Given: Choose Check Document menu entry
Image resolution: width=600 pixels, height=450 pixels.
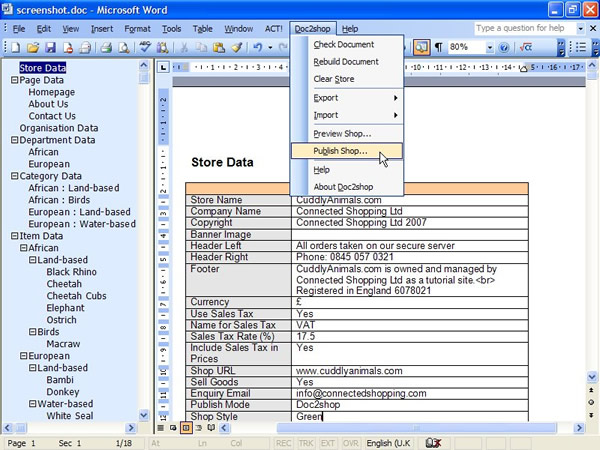Looking at the screenshot, I should click(347, 44).
